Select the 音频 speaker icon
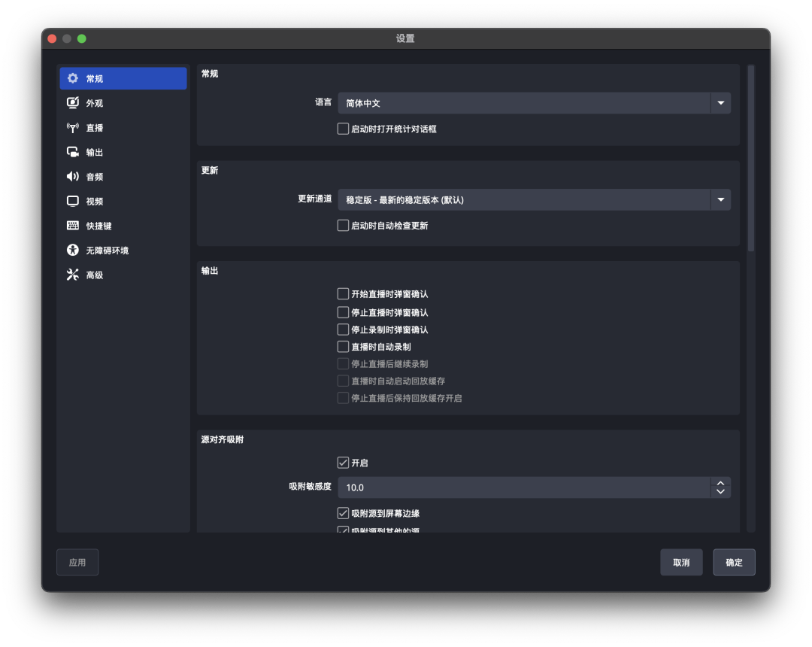Image resolution: width=812 pixels, height=647 pixels. [x=72, y=176]
